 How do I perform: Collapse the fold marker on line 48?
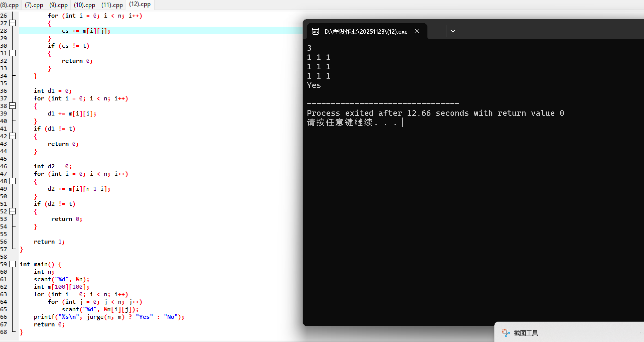(x=12, y=181)
